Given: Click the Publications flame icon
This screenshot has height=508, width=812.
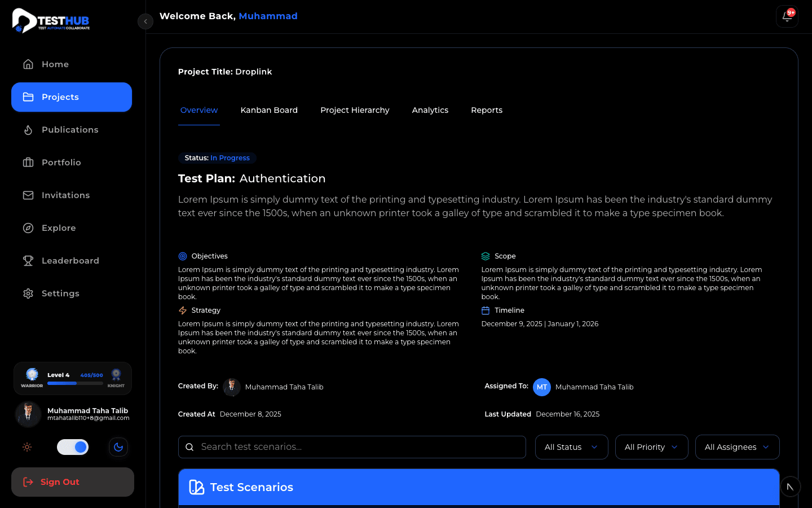Looking at the screenshot, I should click(x=28, y=130).
